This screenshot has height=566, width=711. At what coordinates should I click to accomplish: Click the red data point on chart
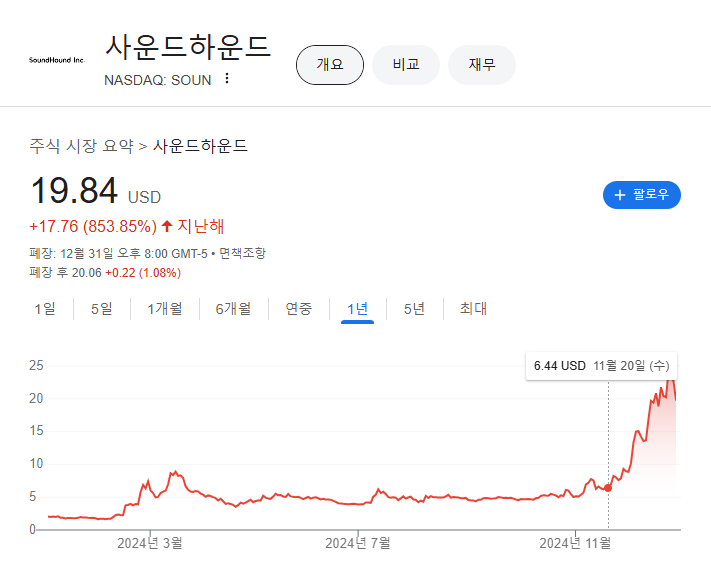tap(608, 488)
